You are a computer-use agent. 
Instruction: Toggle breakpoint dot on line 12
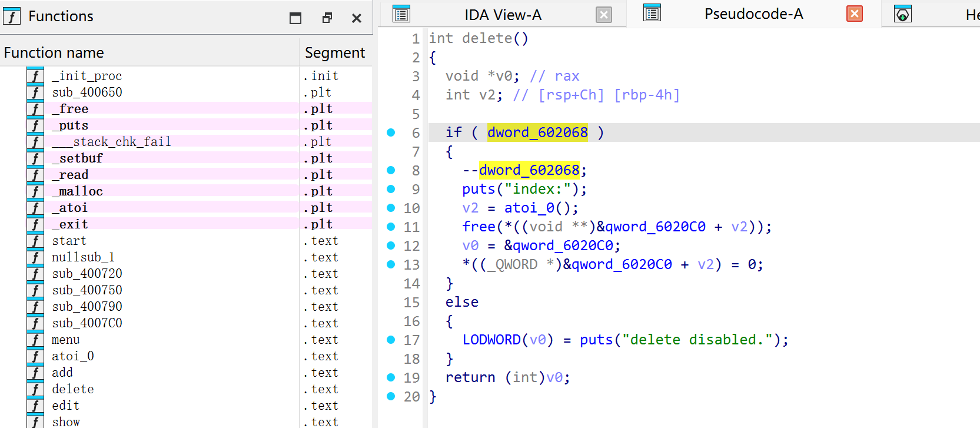pyautogui.click(x=391, y=245)
